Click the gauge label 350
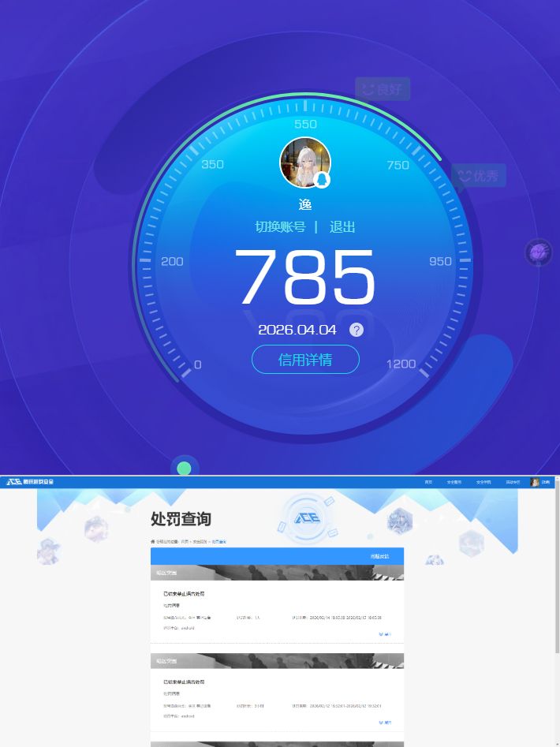 pyautogui.click(x=212, y=164)
